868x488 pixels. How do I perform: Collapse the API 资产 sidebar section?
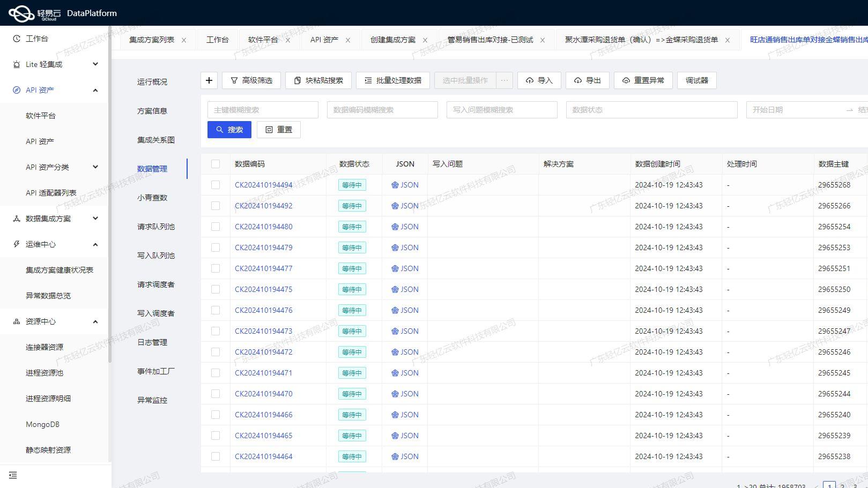[95, 90]
